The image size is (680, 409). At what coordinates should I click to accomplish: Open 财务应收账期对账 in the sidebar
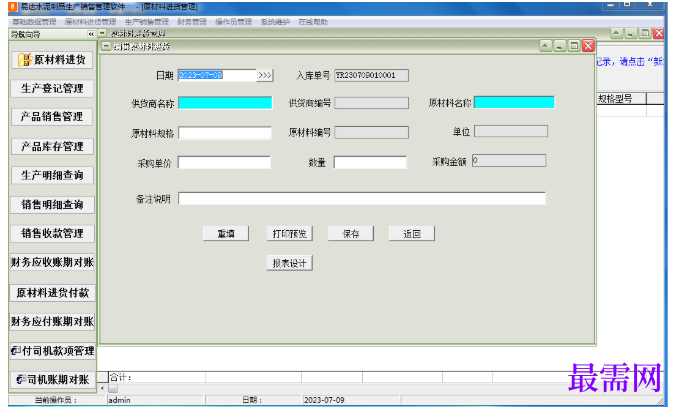point(52,262)
